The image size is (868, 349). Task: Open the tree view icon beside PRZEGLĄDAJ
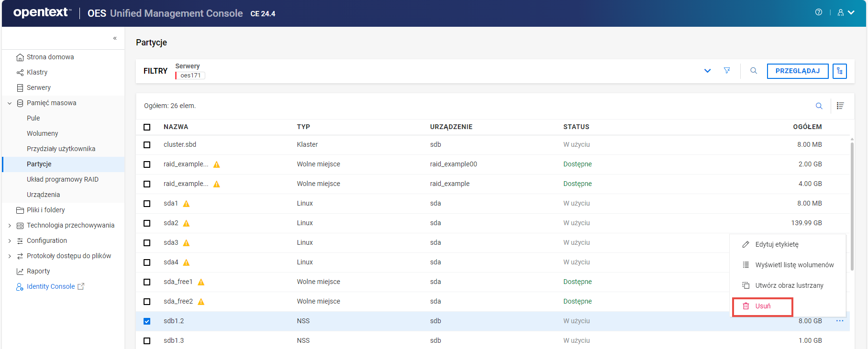point(839,71)
